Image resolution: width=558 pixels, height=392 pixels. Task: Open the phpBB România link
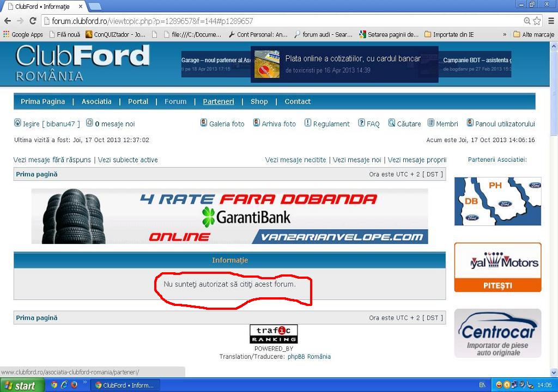click(x=309, y=357)
